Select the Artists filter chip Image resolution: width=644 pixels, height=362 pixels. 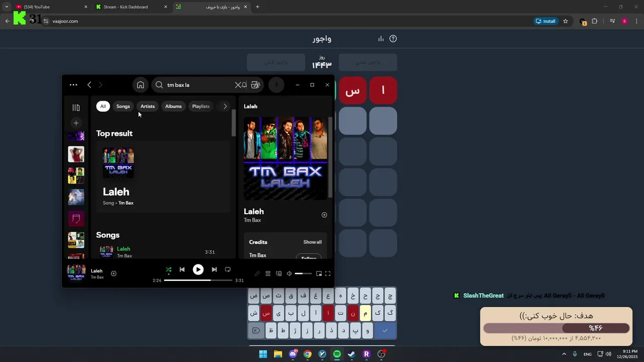point(147,106)
